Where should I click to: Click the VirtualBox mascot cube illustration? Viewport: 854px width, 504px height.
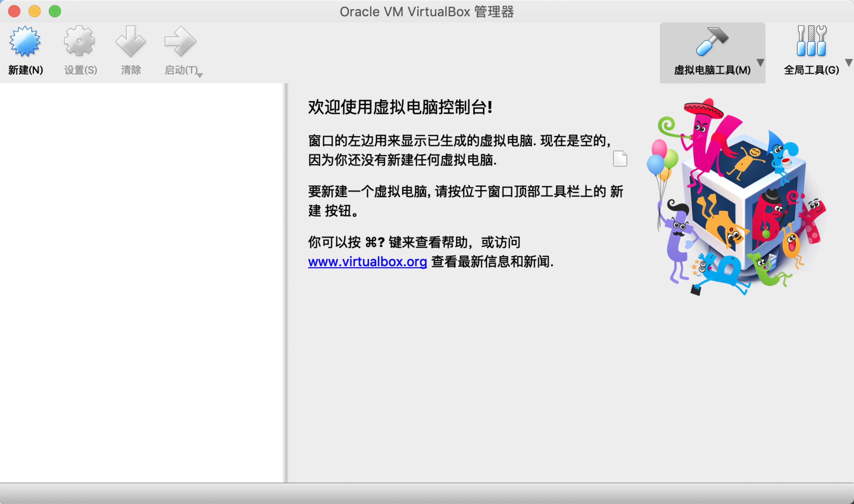pyautogui.click(x=737, y=197)
